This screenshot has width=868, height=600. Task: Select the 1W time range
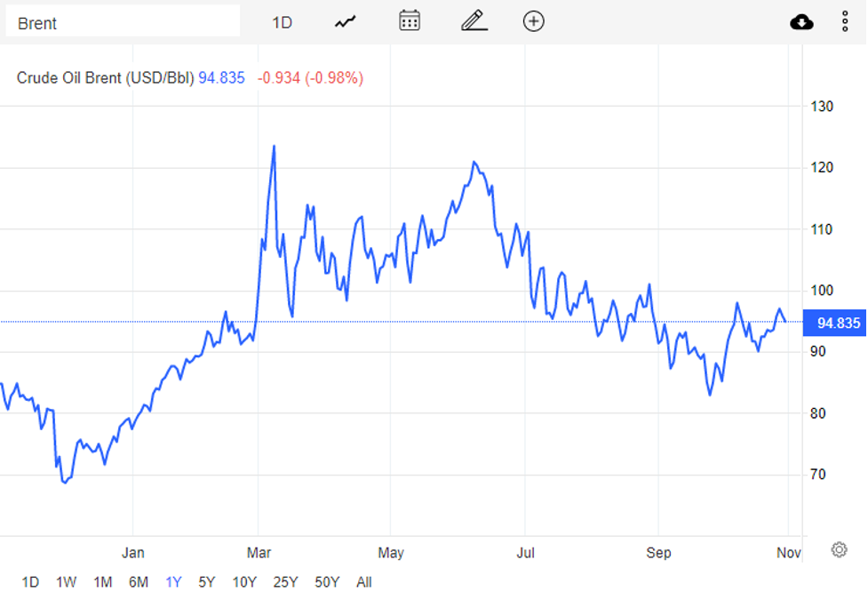[x=67, y=582]
